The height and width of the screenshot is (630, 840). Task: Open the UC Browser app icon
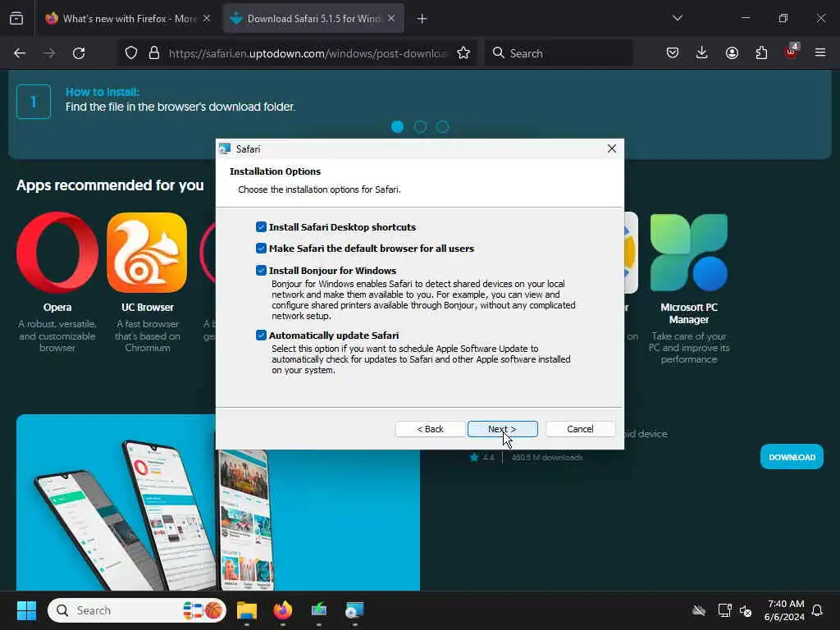148,253
